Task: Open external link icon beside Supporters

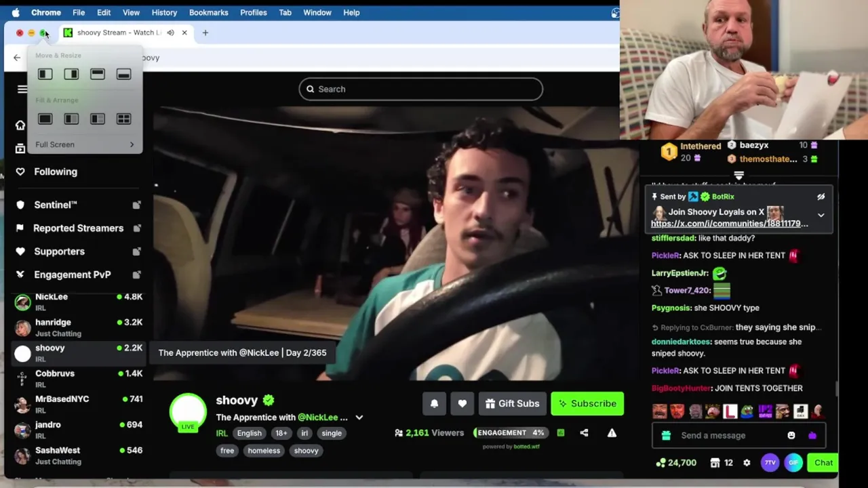Action: (136, 251)
